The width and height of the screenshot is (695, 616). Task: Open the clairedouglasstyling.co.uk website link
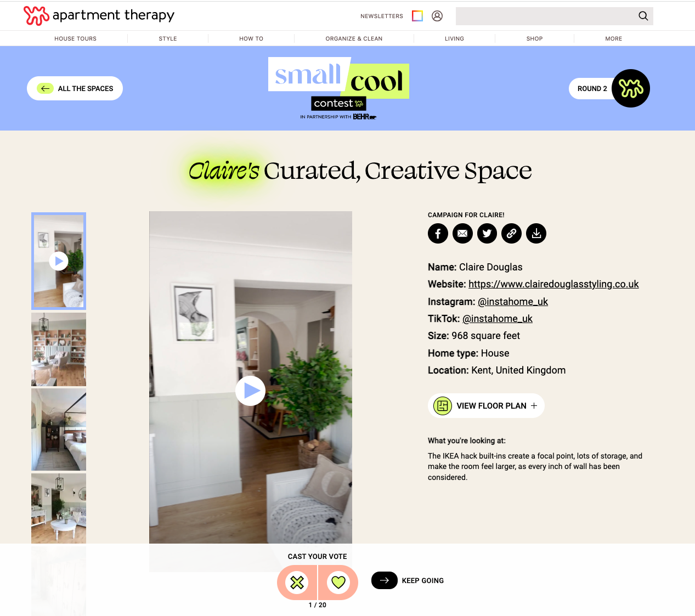pyautogui.click(x=553, y=284)
